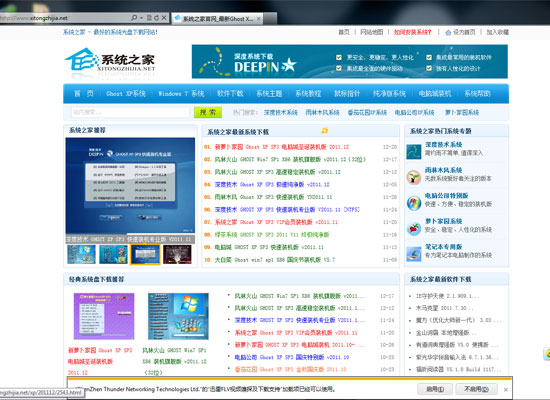Image resolution: width=550 pixels, height=400 pixels.
Task: Close the add-on notification bar
Action: tap(505, 389)
